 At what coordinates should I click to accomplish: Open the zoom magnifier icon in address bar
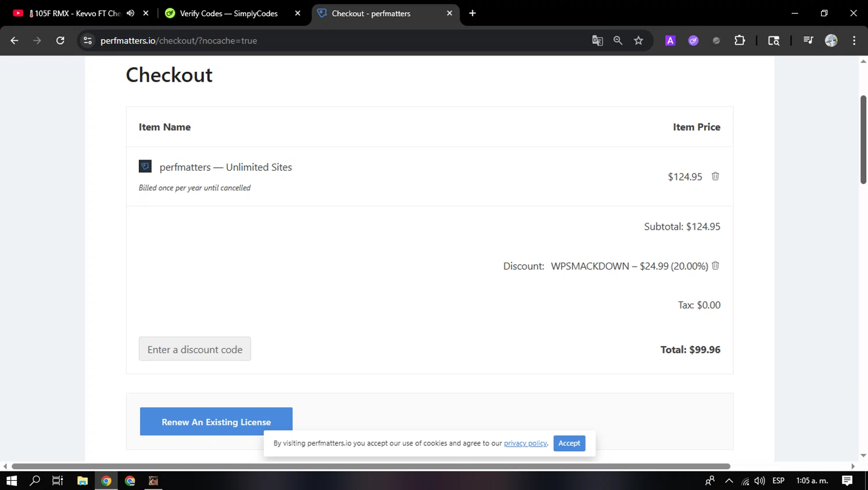618,40
